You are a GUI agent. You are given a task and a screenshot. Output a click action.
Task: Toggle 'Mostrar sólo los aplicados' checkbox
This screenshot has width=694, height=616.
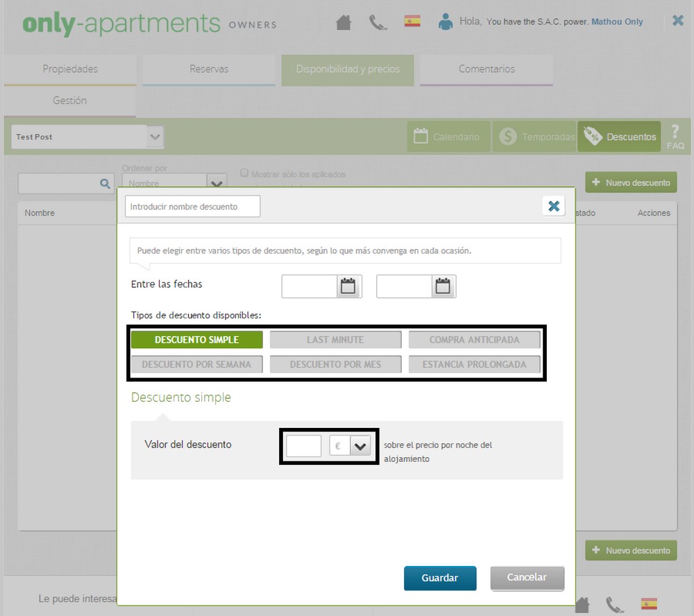[244, 173]
